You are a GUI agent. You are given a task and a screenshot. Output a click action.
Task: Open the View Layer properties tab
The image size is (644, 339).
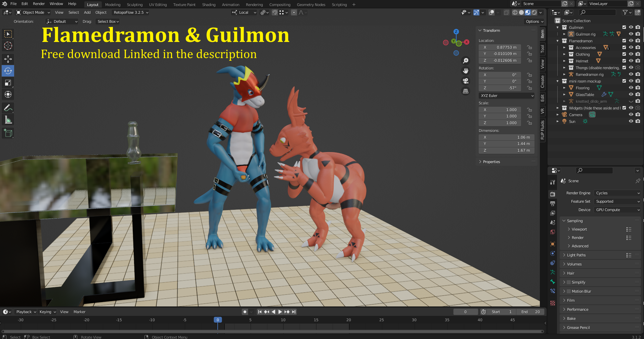click(x=553, y=213)
